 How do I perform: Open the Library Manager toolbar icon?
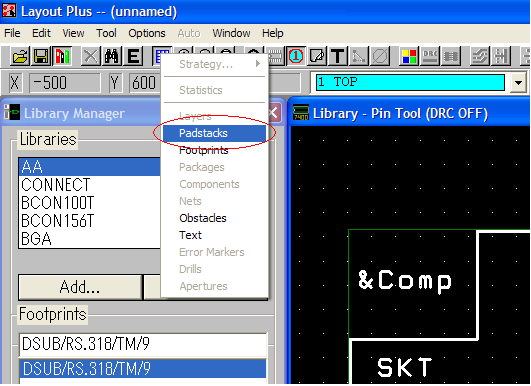coord(62,56)
